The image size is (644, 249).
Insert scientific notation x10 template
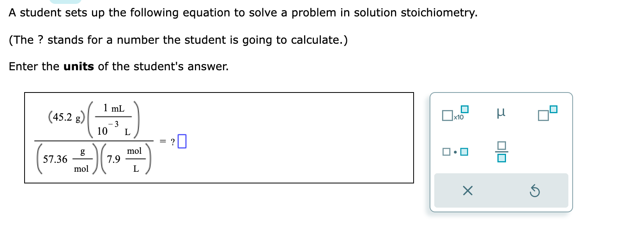tap(455, 113)
